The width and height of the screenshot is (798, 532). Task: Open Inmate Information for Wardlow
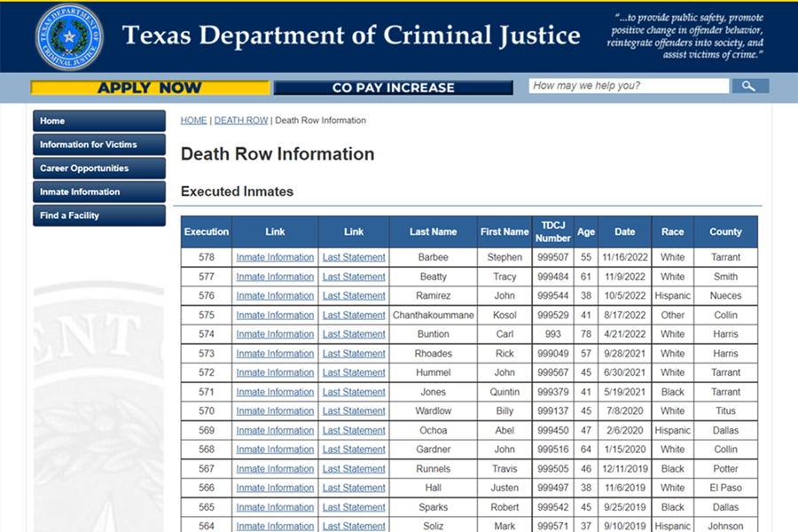click(x=275, y=411)
